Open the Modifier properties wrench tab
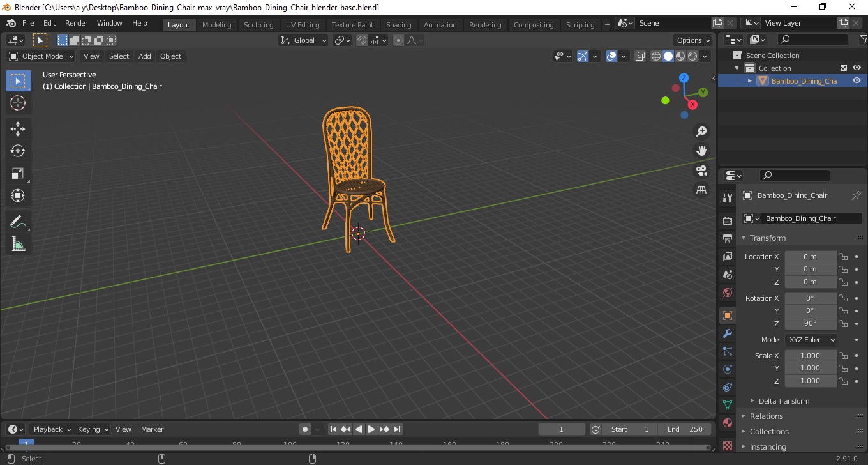 [x=728, y=333]
